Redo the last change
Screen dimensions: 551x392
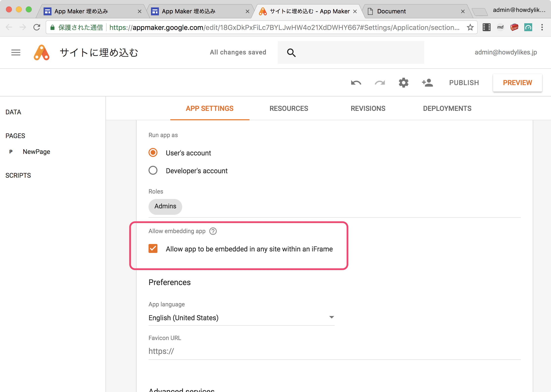click(380, 83)
